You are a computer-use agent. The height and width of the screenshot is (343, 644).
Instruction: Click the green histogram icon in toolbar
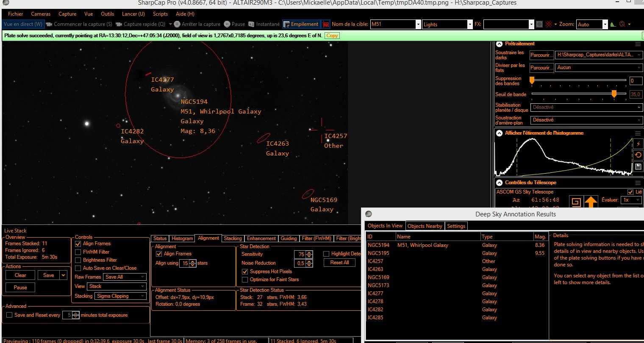pyautogui.click(x=613, y=24)
